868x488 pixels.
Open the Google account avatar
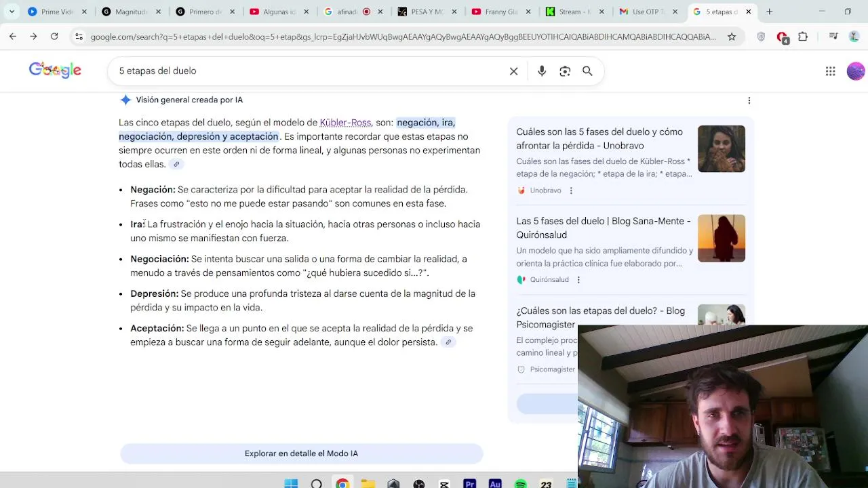coord(856,71)
